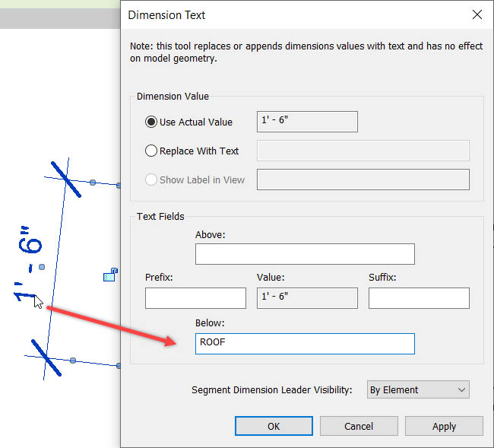Toggle the dimension lock padlock icon
Image resolution: width=494 pixels, height=448 pixels.
tap(110, 275)
